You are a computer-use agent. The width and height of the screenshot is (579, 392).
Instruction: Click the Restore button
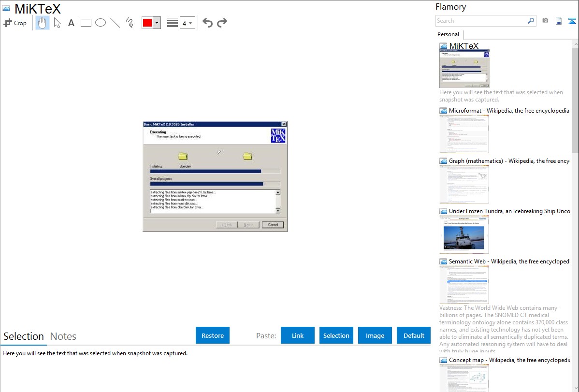click(x=213, y=335)
